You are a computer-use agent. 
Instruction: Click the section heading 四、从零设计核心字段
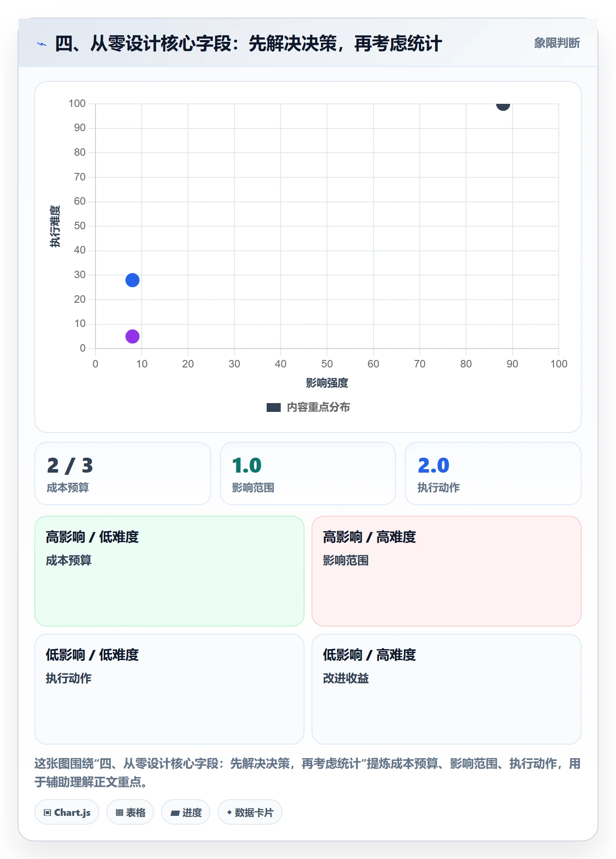tap(248, 44)
